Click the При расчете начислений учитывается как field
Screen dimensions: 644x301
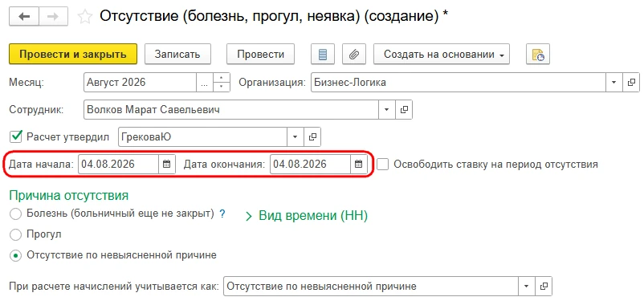[371, 287]
